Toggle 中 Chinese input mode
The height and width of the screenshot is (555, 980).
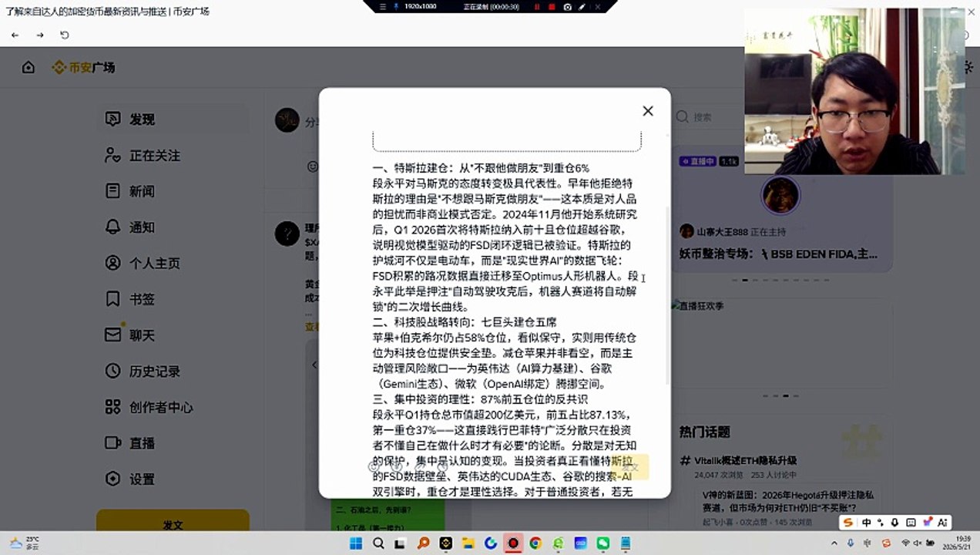(867, 522)
